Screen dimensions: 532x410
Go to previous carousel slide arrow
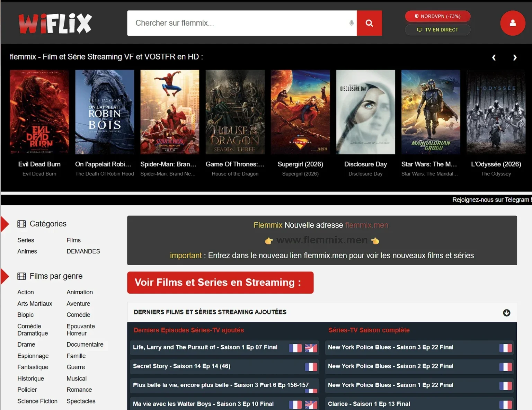click(494, 57)
